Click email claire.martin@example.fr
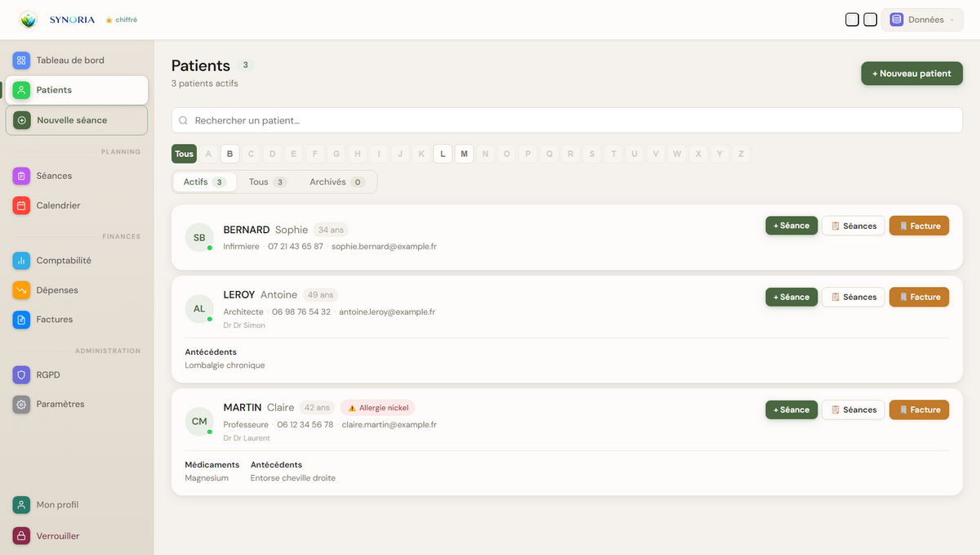The width and height of the screenshot is (980, 555). click(390, 424)
